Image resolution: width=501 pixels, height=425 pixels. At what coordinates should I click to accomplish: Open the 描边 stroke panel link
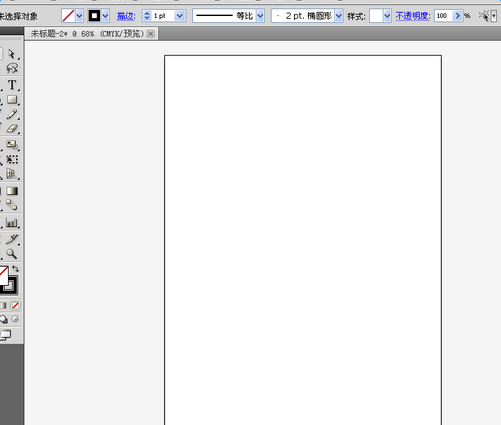126,16
